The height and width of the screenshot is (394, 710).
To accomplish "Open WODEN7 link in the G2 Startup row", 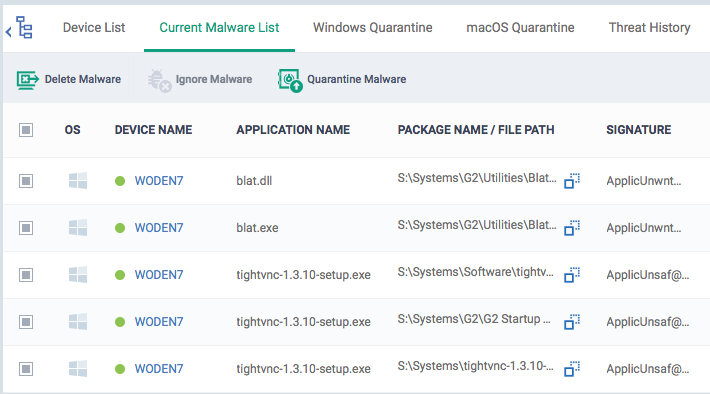I will pos(159,322).
